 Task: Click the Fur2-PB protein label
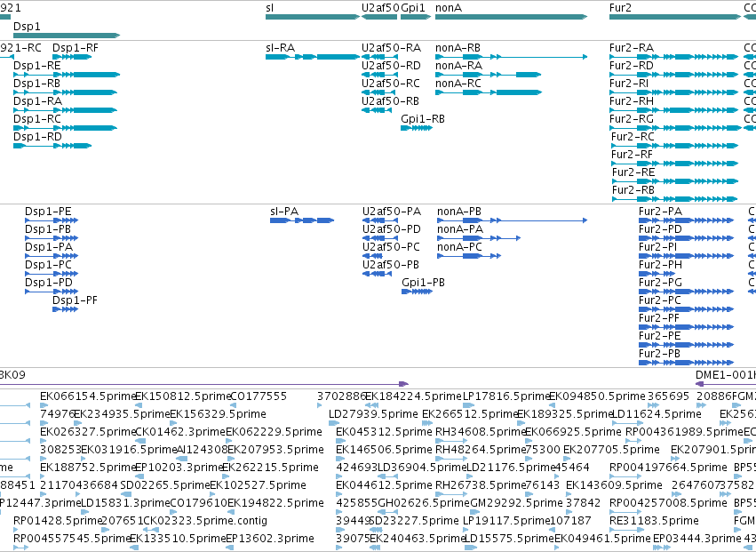(659, 355)
